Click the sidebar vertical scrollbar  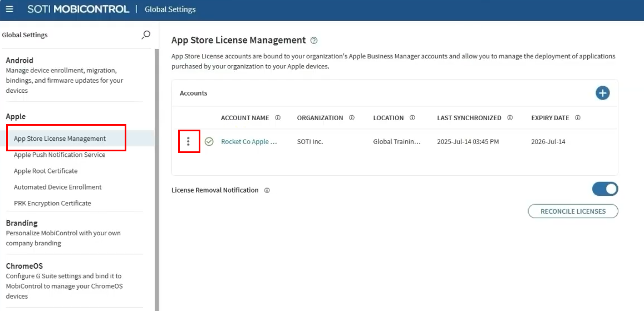click(156, 179)
